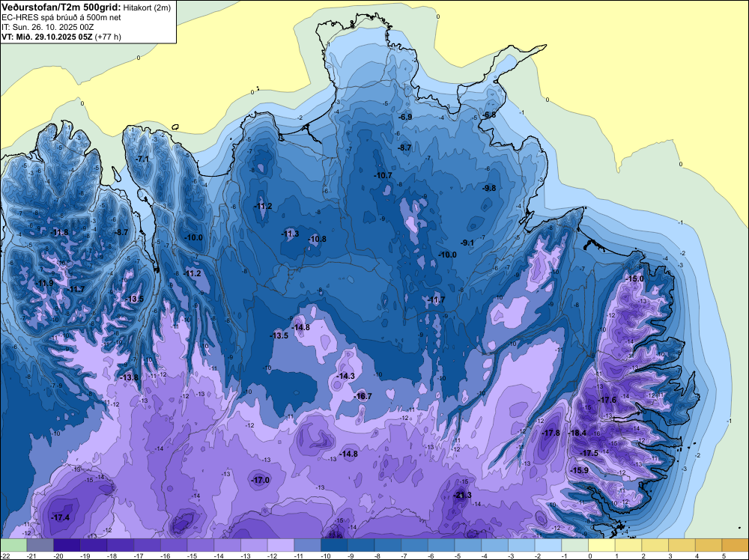Click the -6.8 temperature value
Screen dimensions: 749x560
(490, 115)
